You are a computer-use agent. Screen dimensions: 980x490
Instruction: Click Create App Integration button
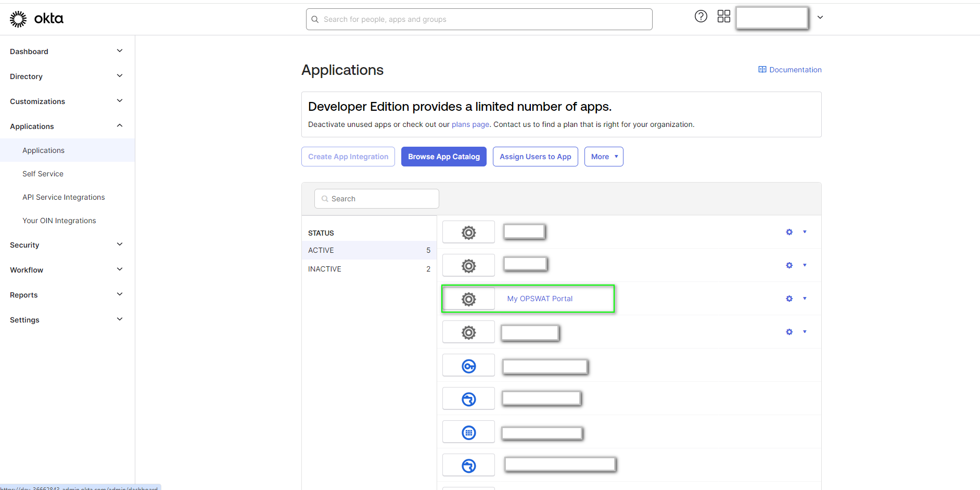click(348, 157)
